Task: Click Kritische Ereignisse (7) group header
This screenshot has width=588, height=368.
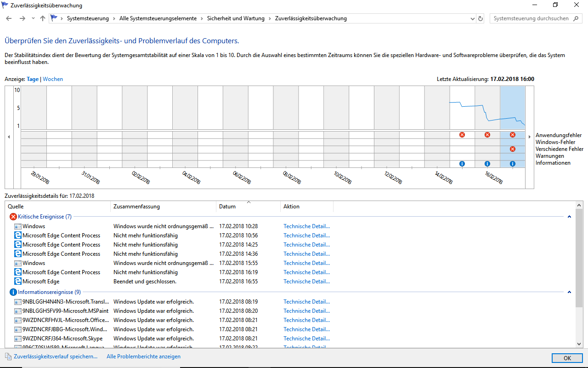Action: 45,217
